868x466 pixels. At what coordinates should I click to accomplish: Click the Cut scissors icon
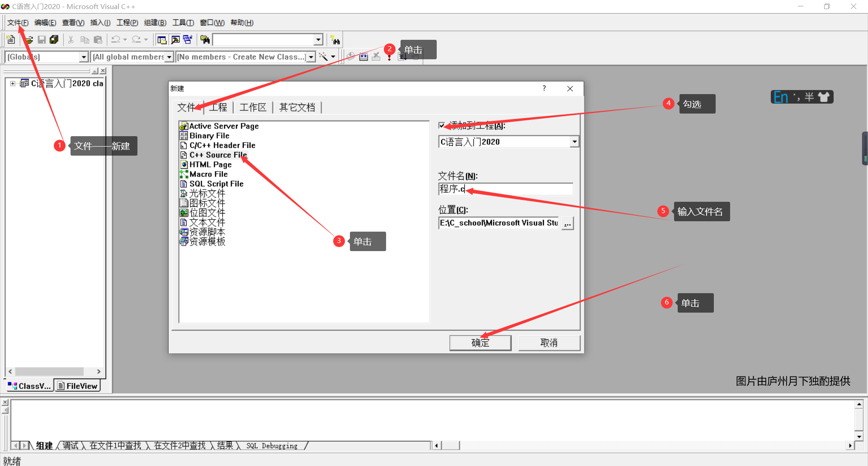(x=71, y=40)
